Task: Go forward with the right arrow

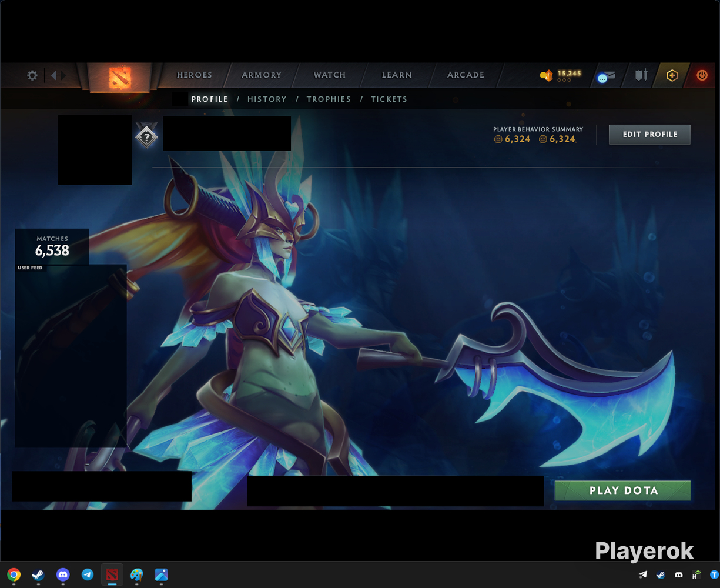Action: (x=63, y=75)
